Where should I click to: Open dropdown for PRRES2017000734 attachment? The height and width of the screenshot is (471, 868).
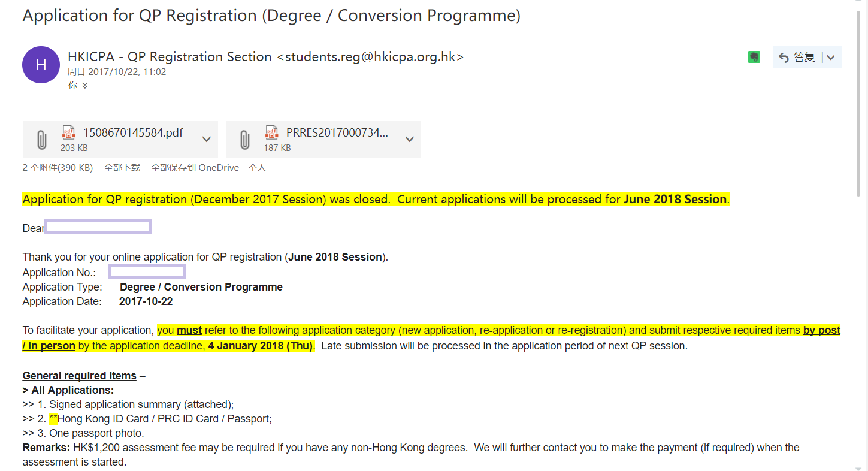tap(410, 139)
